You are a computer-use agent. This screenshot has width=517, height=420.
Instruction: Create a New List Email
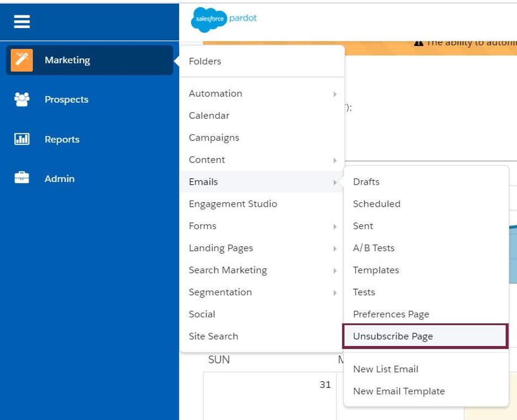(x=386, y=369)
